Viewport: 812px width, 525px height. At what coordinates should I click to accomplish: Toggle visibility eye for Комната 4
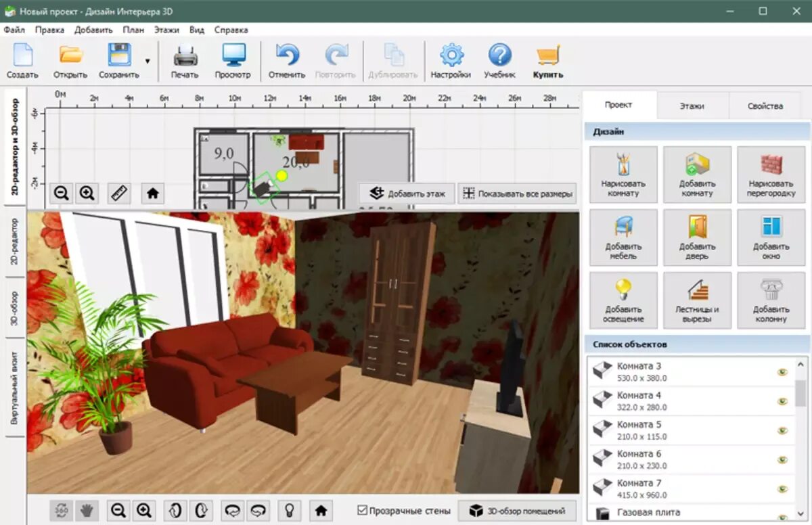tap(782, 401)
